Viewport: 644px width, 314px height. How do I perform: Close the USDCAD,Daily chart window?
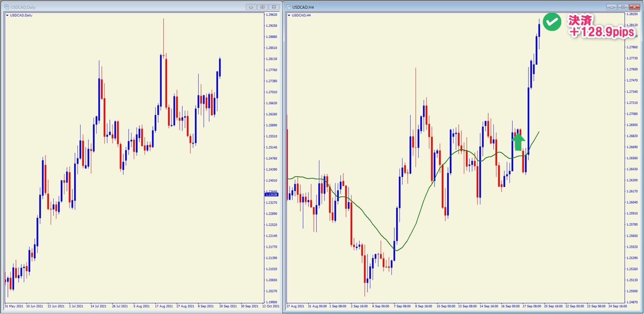pyautogui.click(x=274, y=7)
